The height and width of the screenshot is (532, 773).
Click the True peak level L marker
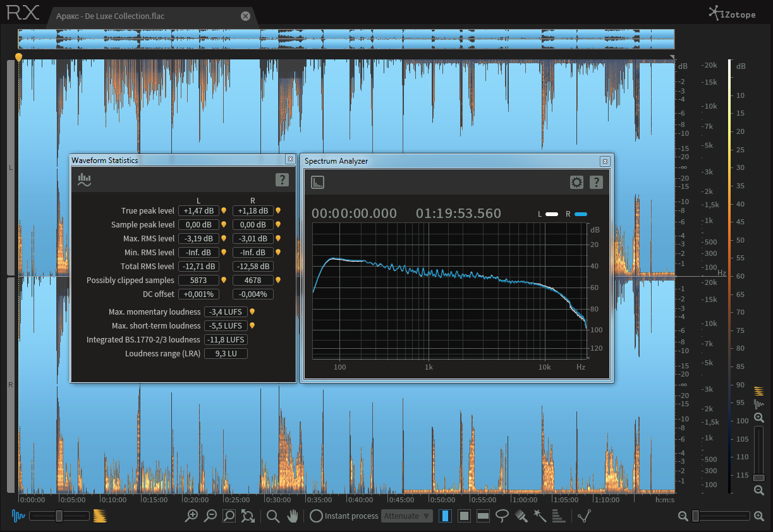coord(223,211)
